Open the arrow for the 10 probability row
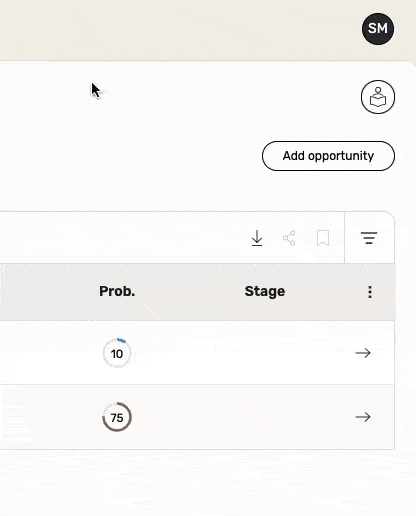The image size is (416, 516). pos(363,353)
